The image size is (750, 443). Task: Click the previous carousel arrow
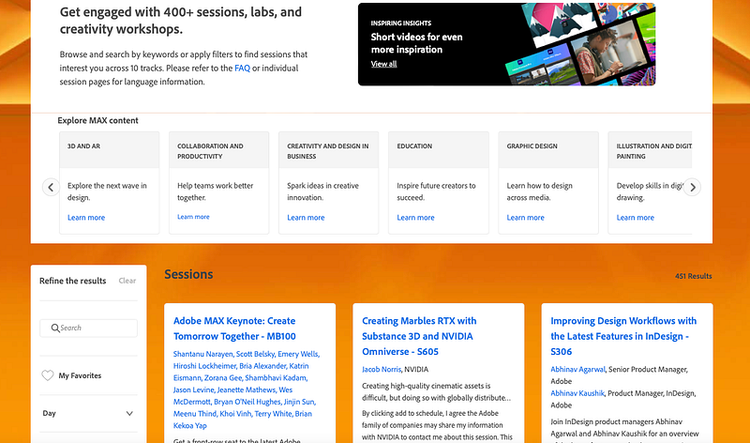[51, 187]
